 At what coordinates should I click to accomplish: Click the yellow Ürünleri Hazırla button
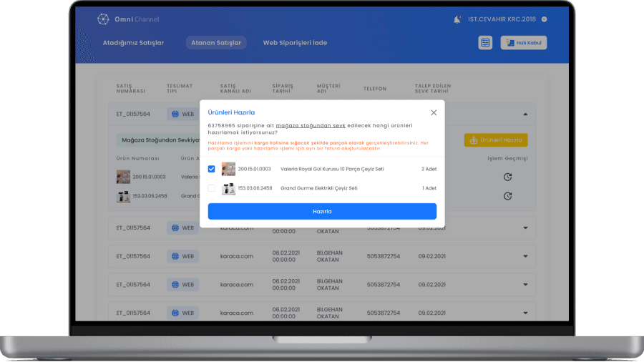496,140
